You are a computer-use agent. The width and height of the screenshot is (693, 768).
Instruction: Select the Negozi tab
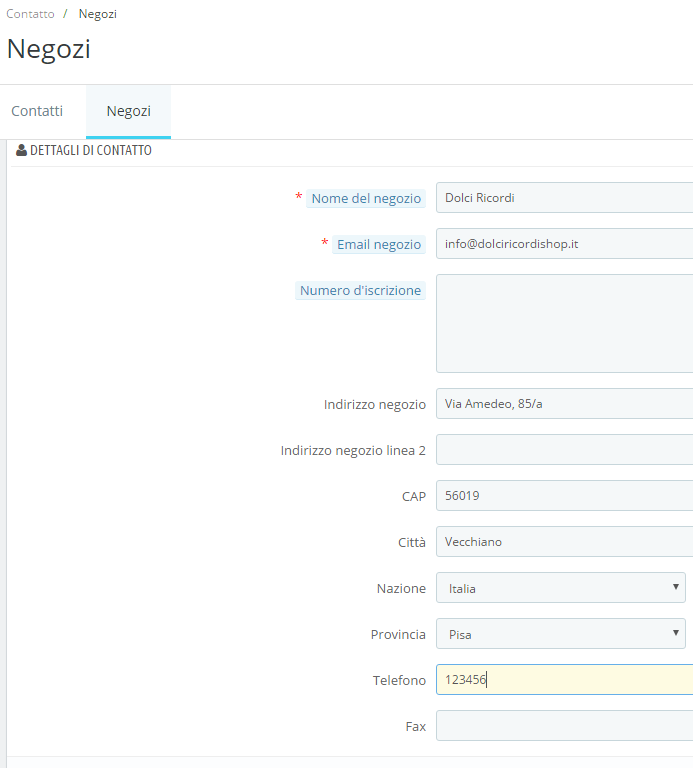pyautogui.click(x=128, y=111)
